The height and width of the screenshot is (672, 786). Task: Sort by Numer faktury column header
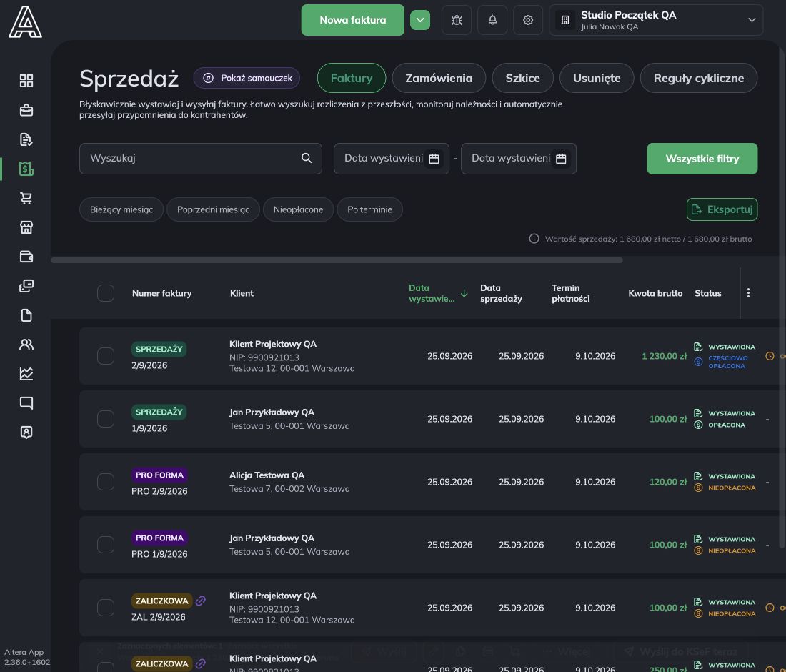[x=161, y=293]
